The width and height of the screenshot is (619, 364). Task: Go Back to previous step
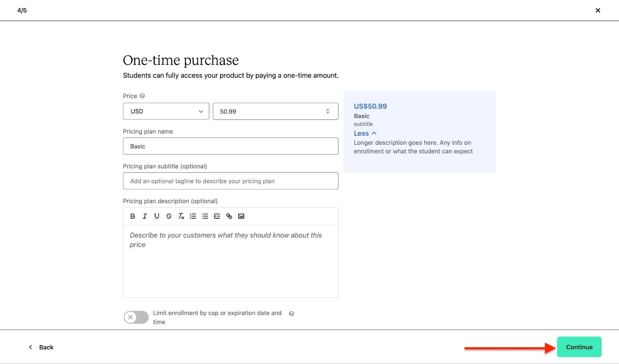coord(41,347)
